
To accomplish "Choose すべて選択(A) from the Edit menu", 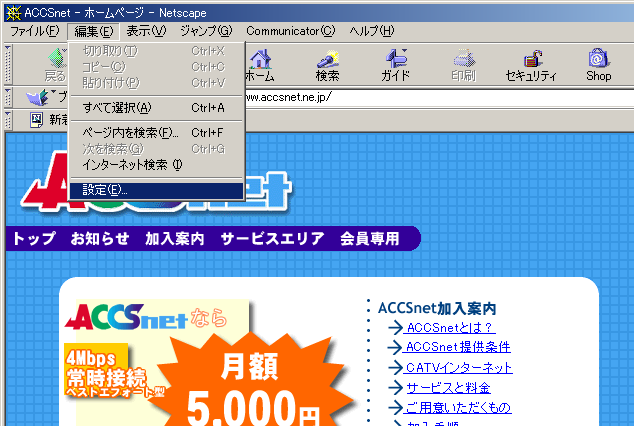I will (157, 108).
